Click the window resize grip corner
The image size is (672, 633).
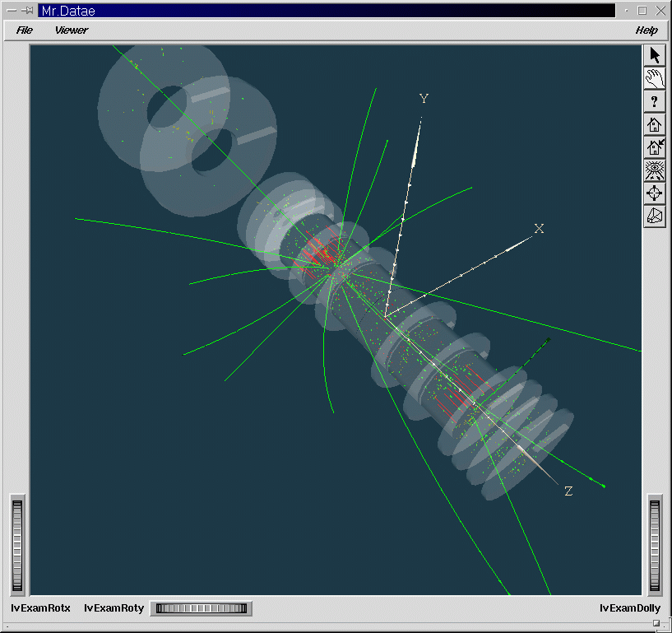pos(660,624)
